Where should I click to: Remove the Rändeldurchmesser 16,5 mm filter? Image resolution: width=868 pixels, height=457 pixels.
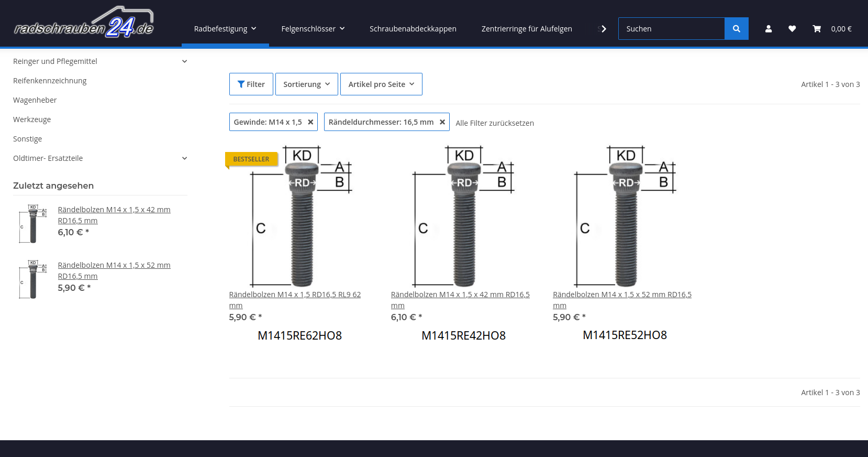[x=442, y=122]
